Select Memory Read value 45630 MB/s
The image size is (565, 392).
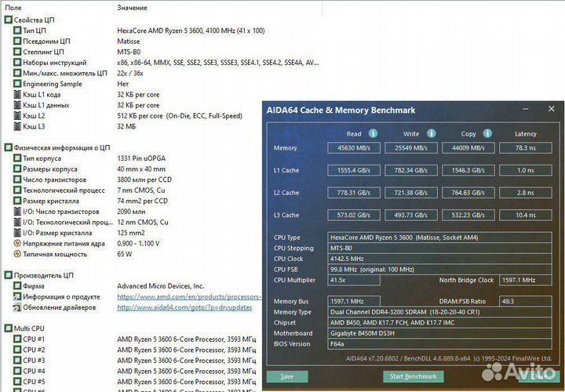[x=354, y=148]
